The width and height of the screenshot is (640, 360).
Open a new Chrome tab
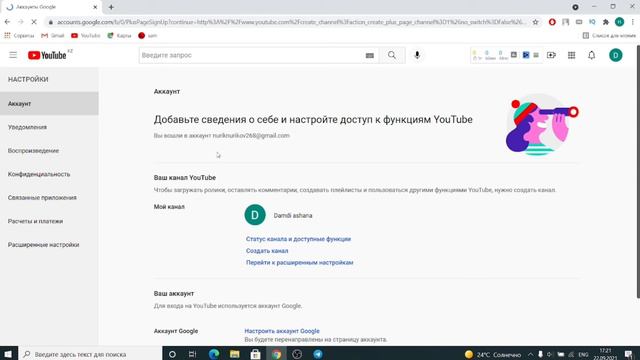click(x=111, y=7)
